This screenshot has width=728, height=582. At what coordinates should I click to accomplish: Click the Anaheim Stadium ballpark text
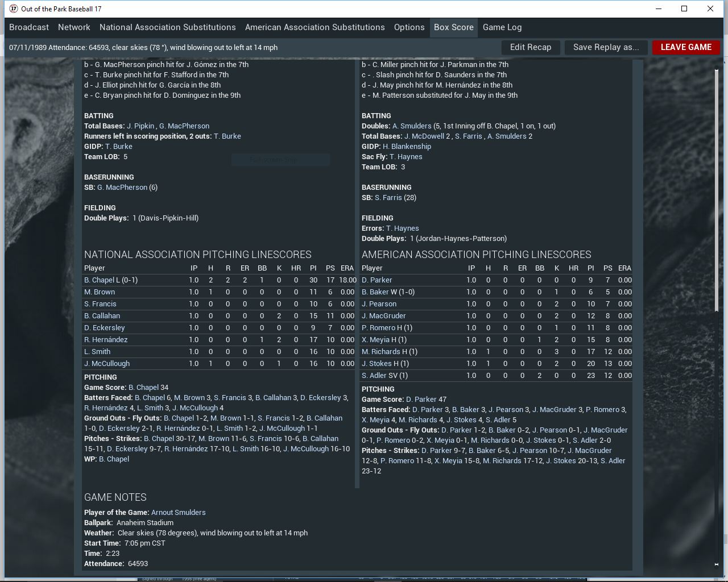145,523
